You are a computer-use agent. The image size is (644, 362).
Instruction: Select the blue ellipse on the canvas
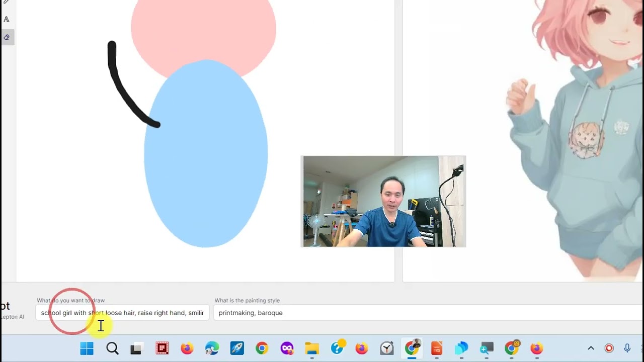[x=206, y=153]
